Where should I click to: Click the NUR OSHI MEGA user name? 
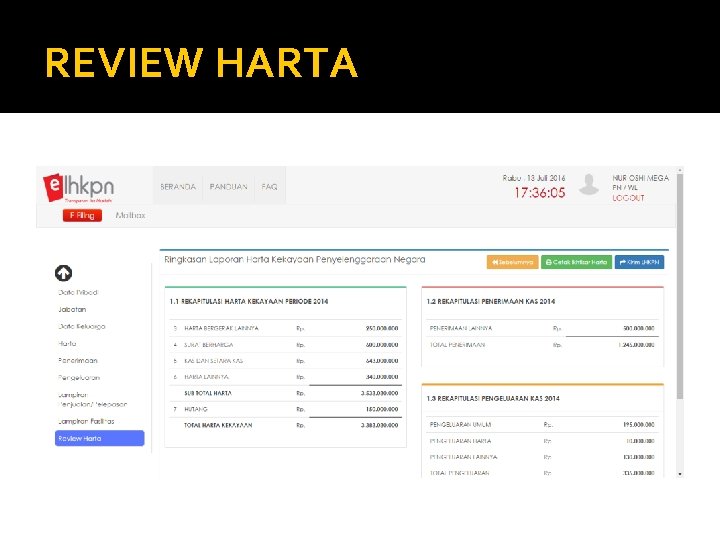(x=641, y=178)
